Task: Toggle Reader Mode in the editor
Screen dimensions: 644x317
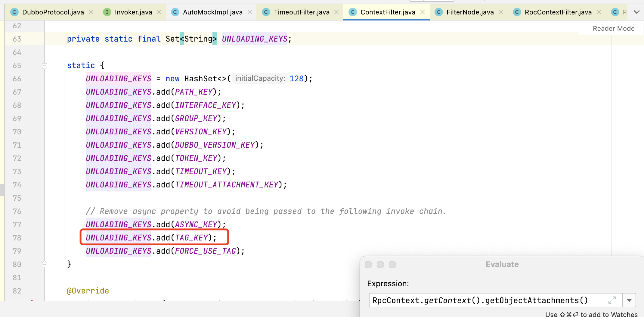Action: (614, 28)
